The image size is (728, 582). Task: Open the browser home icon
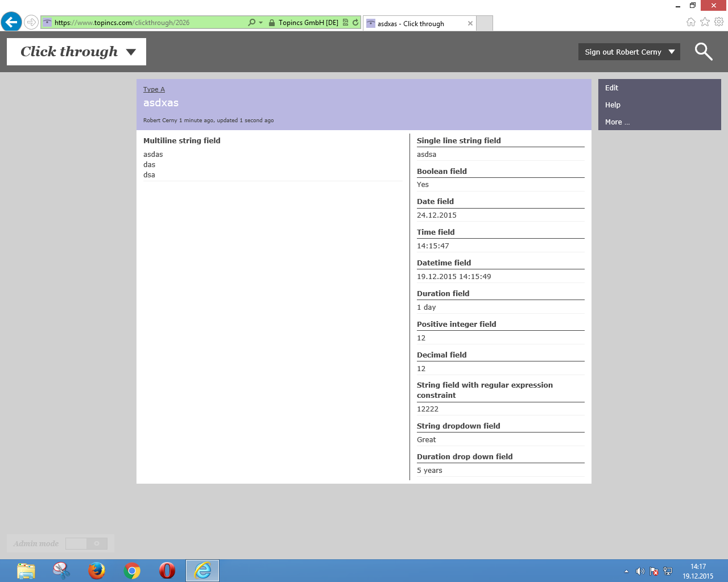click(x=690, y=22)
